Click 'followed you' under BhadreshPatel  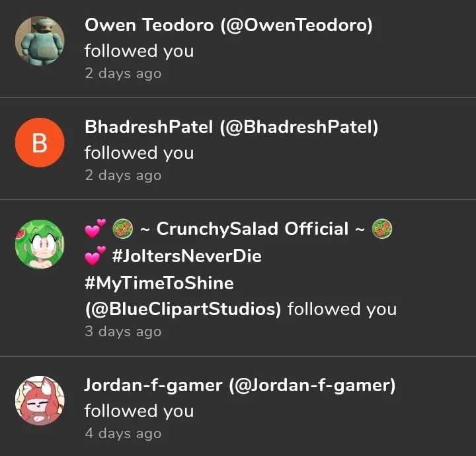click(x=139, y=153)
